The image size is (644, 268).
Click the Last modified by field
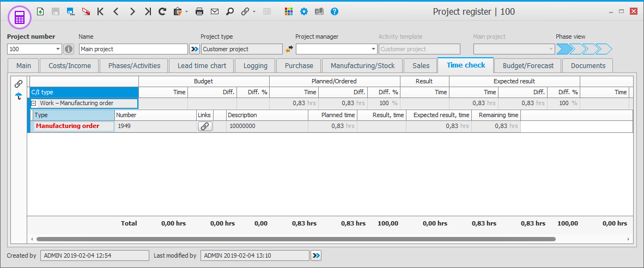point(254,255)
